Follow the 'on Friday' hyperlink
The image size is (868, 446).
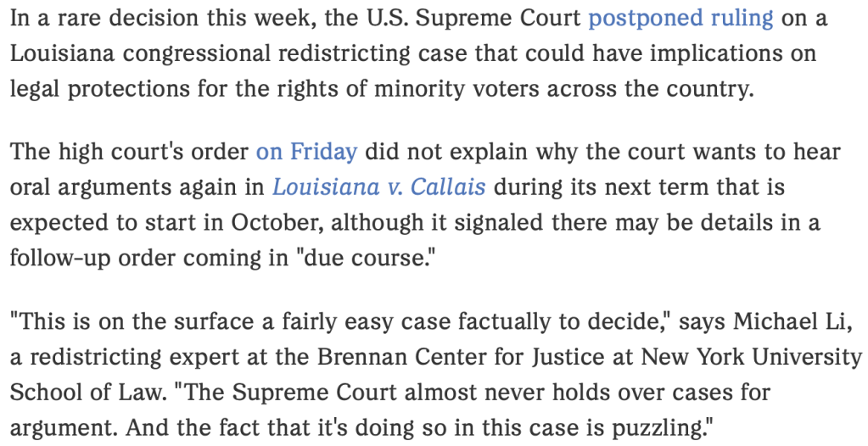click(306, 152)
